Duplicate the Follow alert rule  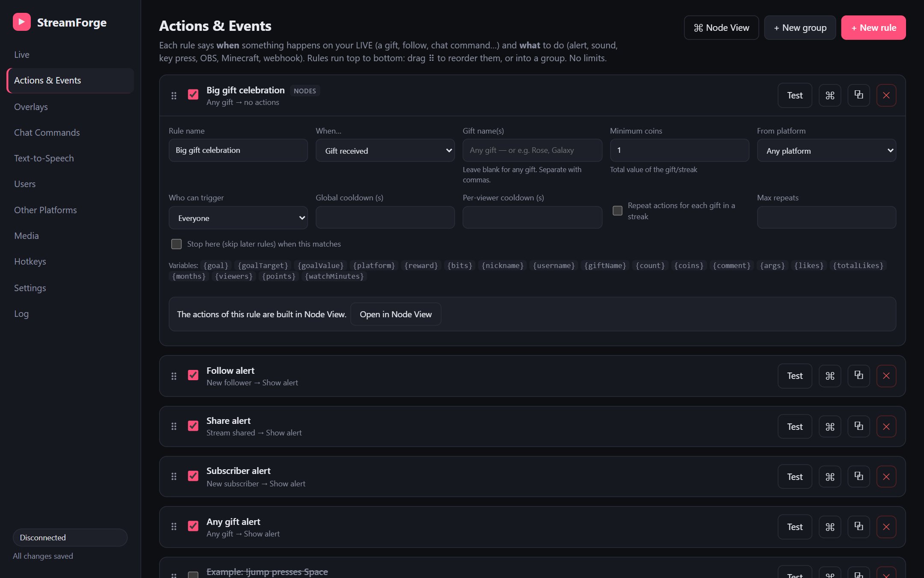pyautogui.click(x=859, y=376)
